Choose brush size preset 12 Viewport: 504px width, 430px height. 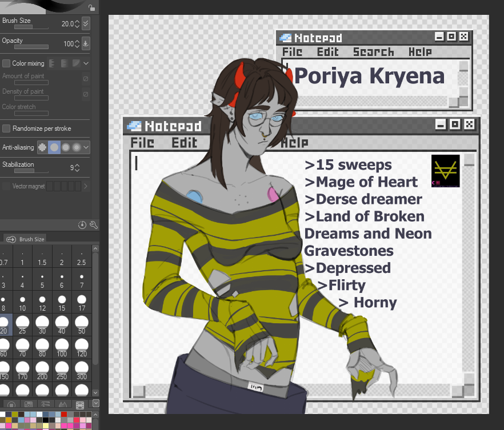click(42, 303)
